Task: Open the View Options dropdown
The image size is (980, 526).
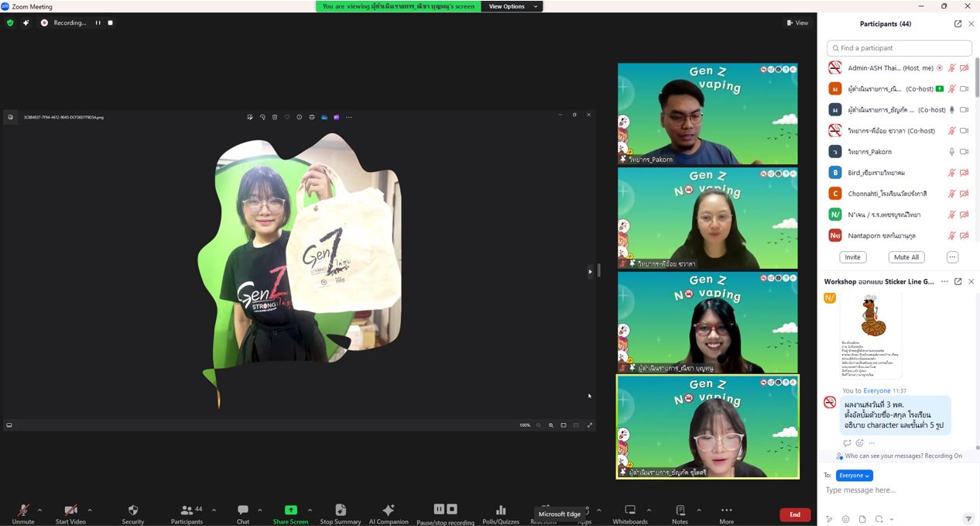Action: click(512, 6)
